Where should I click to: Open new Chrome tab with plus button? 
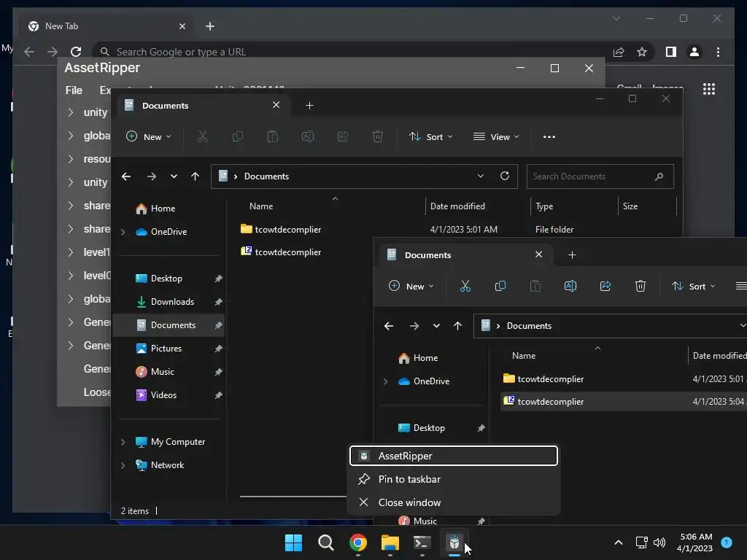[x=210, y=26]
